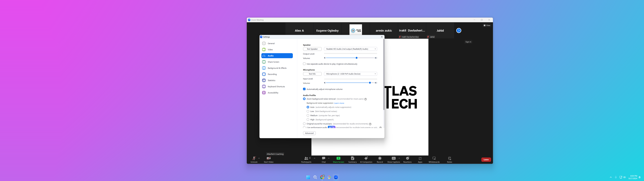The image size is (644, 181).
Task: Select Medium background noise suppression
Action: (308, 116)
